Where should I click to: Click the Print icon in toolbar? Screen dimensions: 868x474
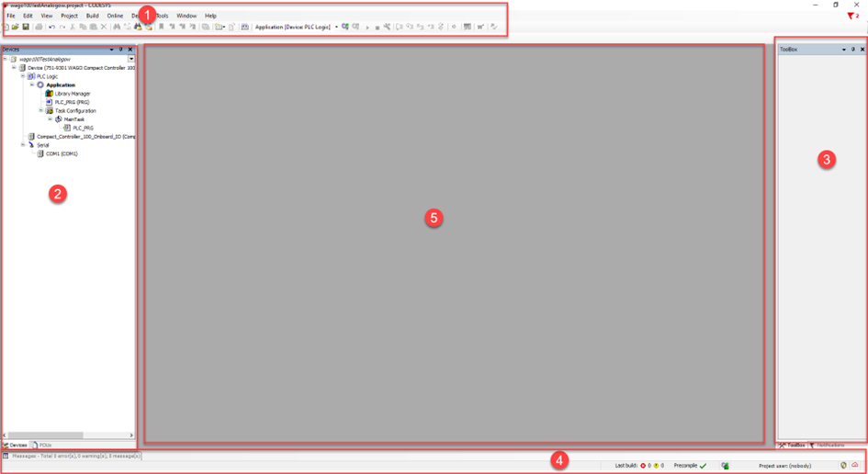pyautogui.click(x=39, y=27)
